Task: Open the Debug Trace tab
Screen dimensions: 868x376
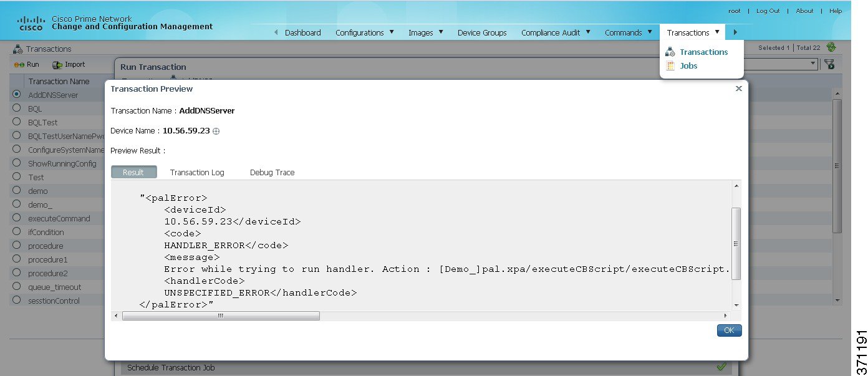Action: (x=272, y=172)
